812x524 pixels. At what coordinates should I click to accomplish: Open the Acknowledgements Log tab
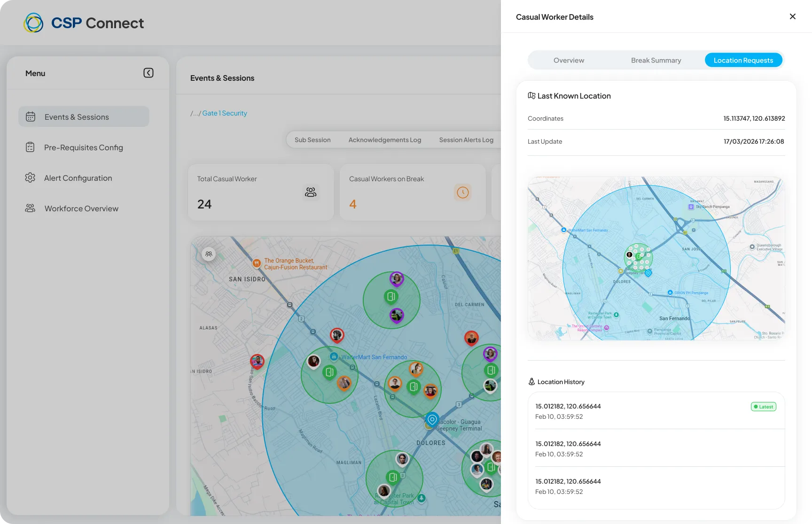[385, 140]
